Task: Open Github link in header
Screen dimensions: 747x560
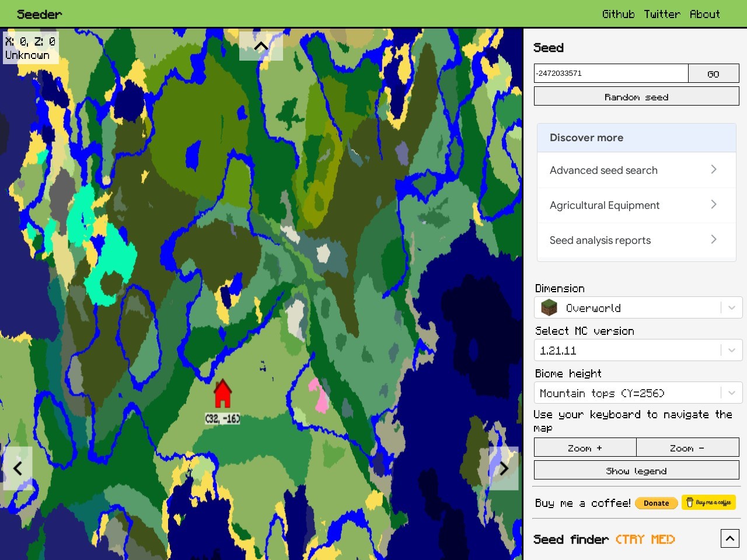Action: click(618, 14)
